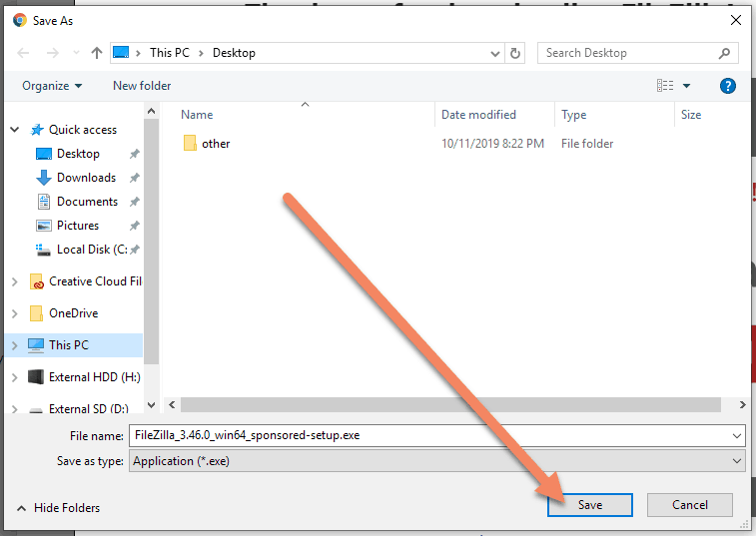Screen dimensions: 756x536
Task: Sort files by Name column
Action: click(197, 115)
